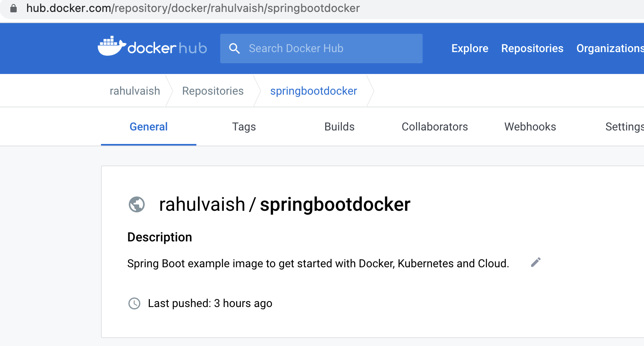Go to Repositories breadcrumb
644x346 pixels.
(213, 91)
